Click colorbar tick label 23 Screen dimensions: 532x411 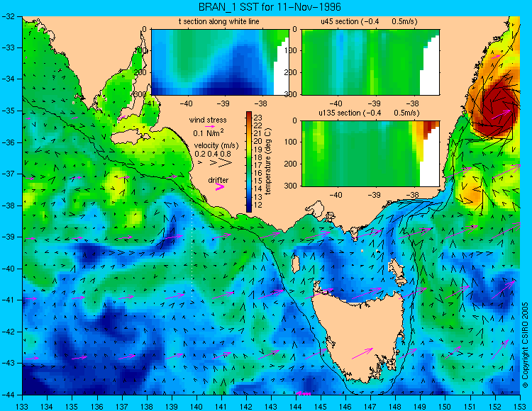(x=258, y=118)
